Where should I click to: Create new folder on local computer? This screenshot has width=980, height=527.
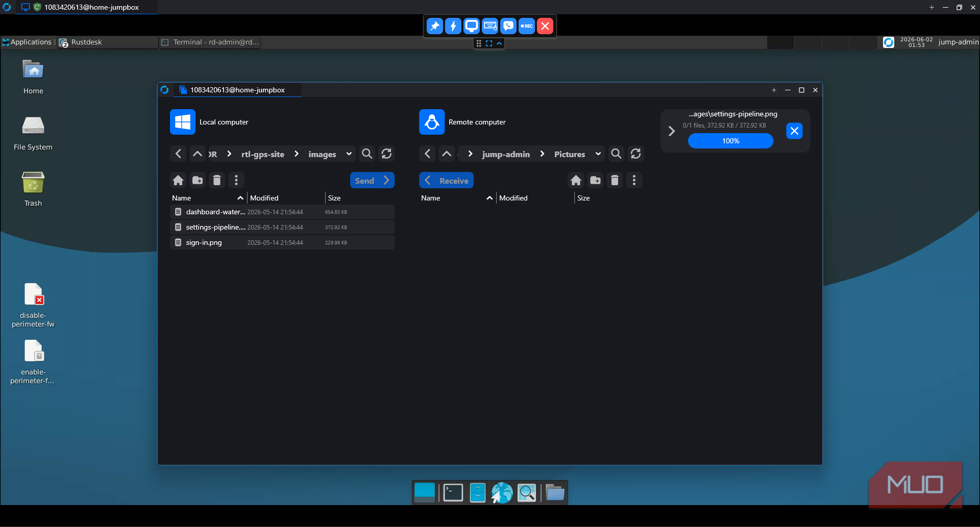[x=198, y=180]
